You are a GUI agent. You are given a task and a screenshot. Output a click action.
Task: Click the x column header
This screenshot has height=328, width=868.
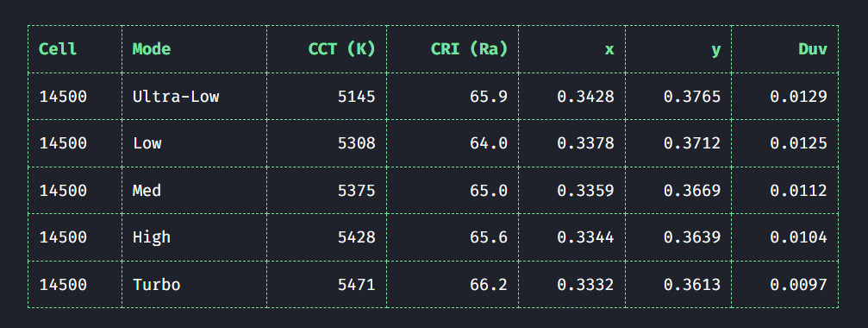tap(609, 49)
